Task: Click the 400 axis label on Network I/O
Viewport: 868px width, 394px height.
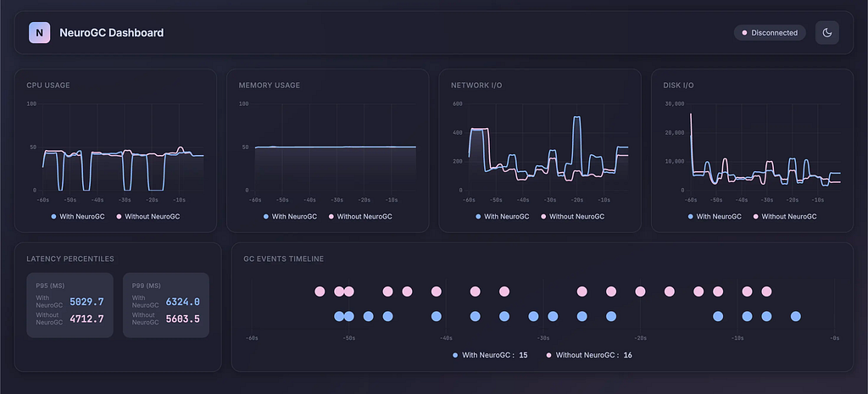Action: [457, 132]
